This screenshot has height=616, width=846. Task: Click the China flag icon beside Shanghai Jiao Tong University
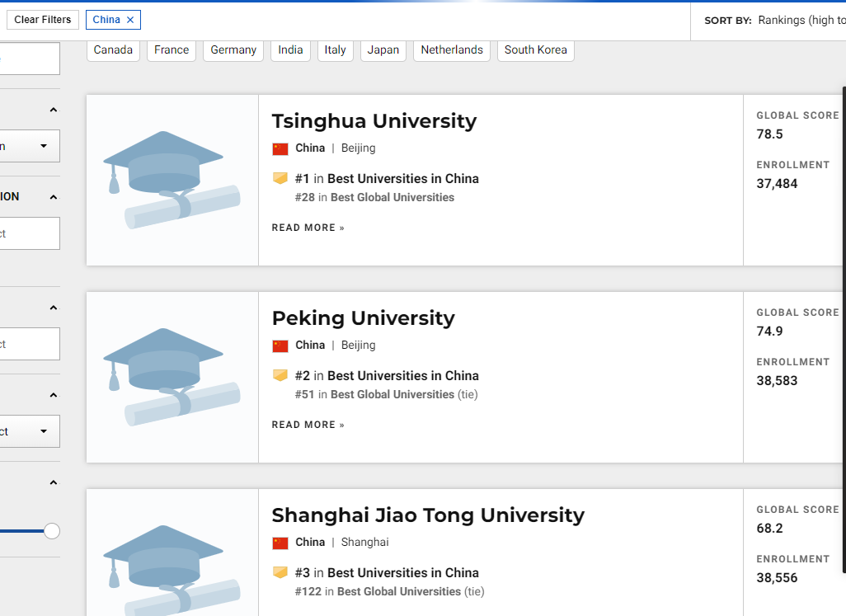coord(280,543)
